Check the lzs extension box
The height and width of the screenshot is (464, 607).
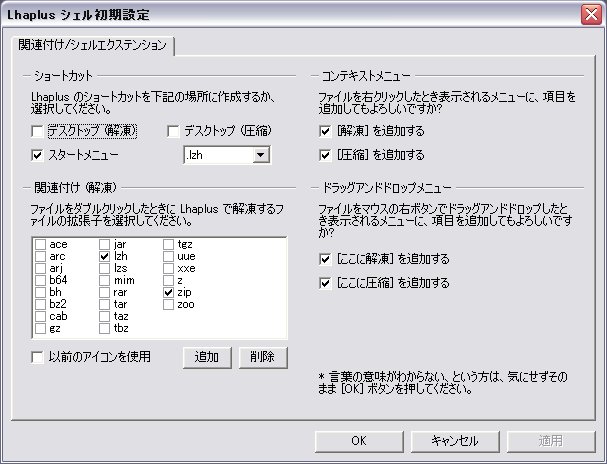pos(104,268)
